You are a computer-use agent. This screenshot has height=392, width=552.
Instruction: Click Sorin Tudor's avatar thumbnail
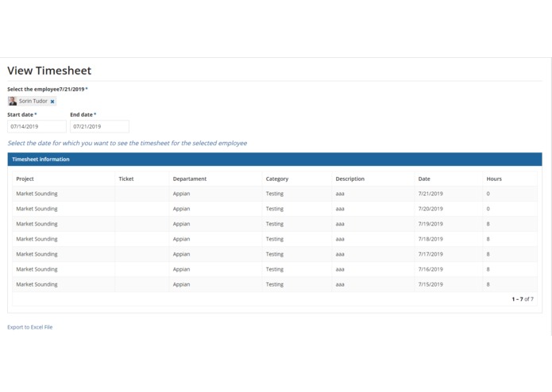tap(13, 102)
